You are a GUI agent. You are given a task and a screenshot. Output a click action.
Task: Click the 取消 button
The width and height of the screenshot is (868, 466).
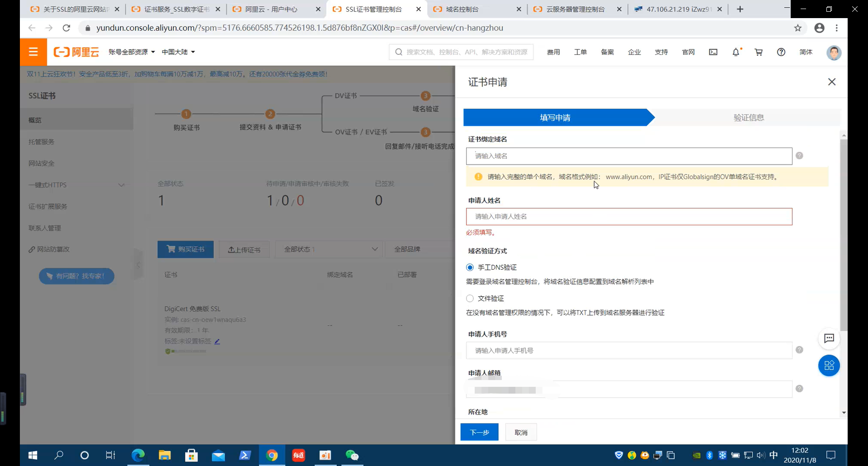point(521,432)
